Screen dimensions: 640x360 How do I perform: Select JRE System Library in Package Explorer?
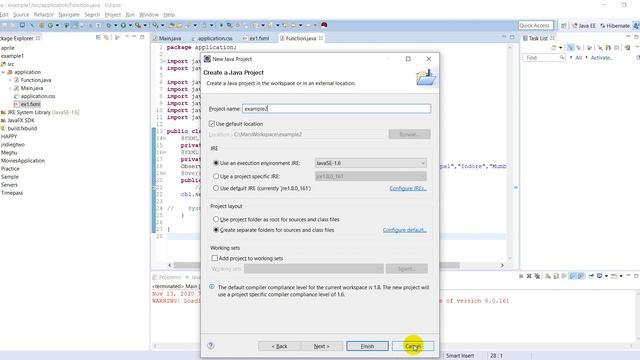tap(40, 112)
